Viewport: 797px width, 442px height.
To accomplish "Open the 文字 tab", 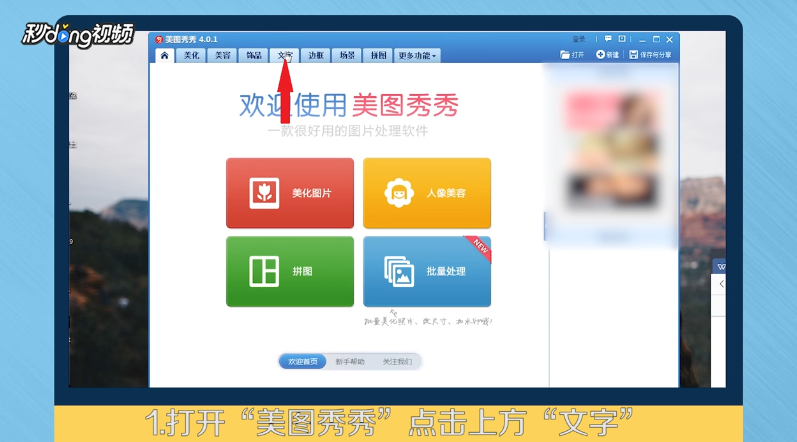I will [x=285, y=55].
